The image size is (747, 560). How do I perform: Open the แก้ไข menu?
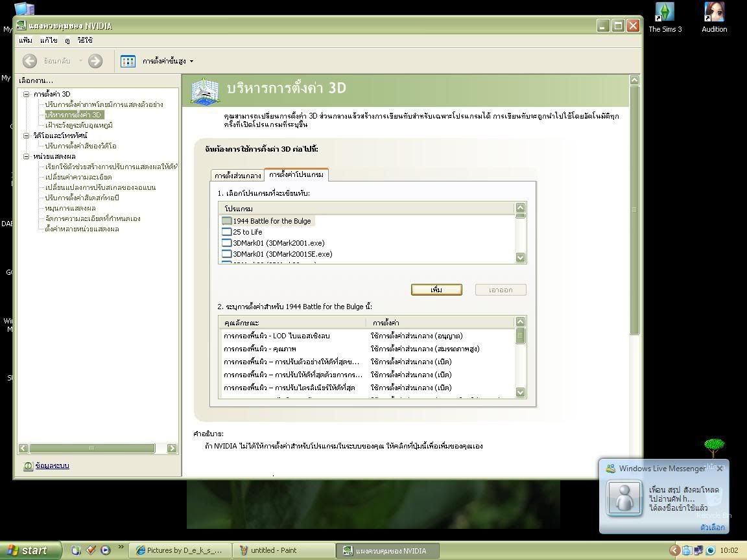click(x=49, y=40)
